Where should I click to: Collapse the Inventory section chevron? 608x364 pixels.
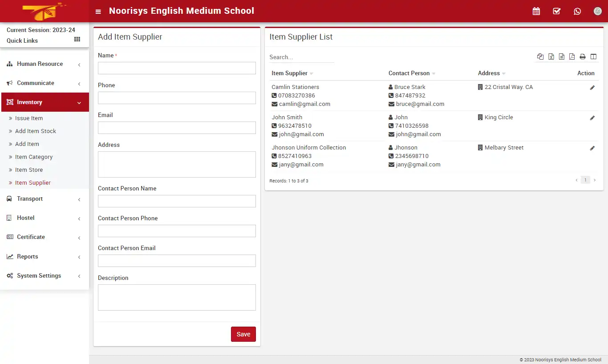click(x=79, y=102)
